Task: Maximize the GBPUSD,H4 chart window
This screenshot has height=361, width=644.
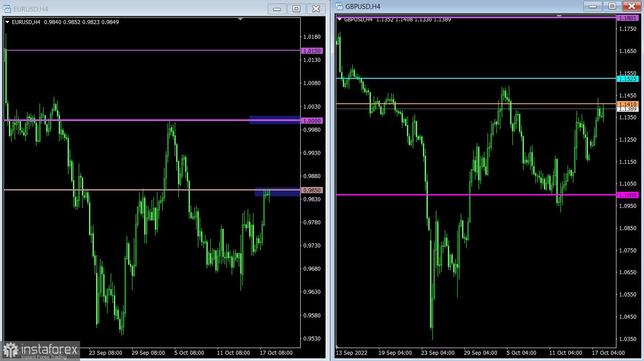Action: tap(612, 6)
